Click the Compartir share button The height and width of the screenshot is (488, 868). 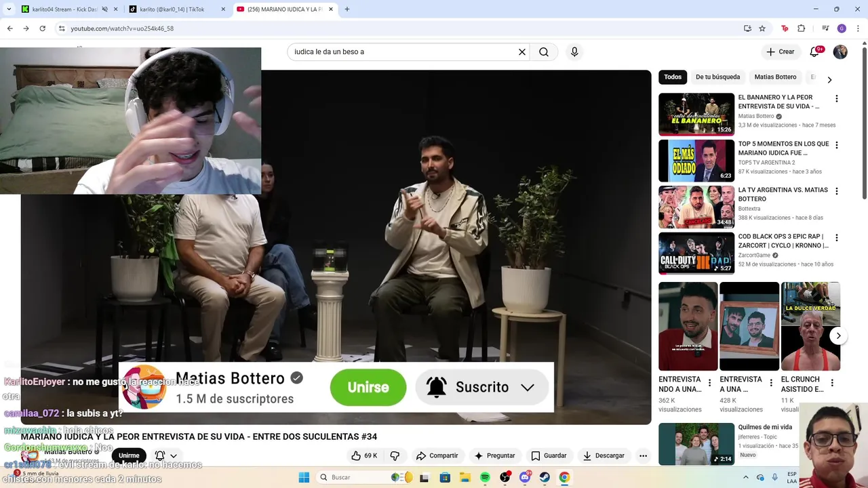(x=437, y=455)
